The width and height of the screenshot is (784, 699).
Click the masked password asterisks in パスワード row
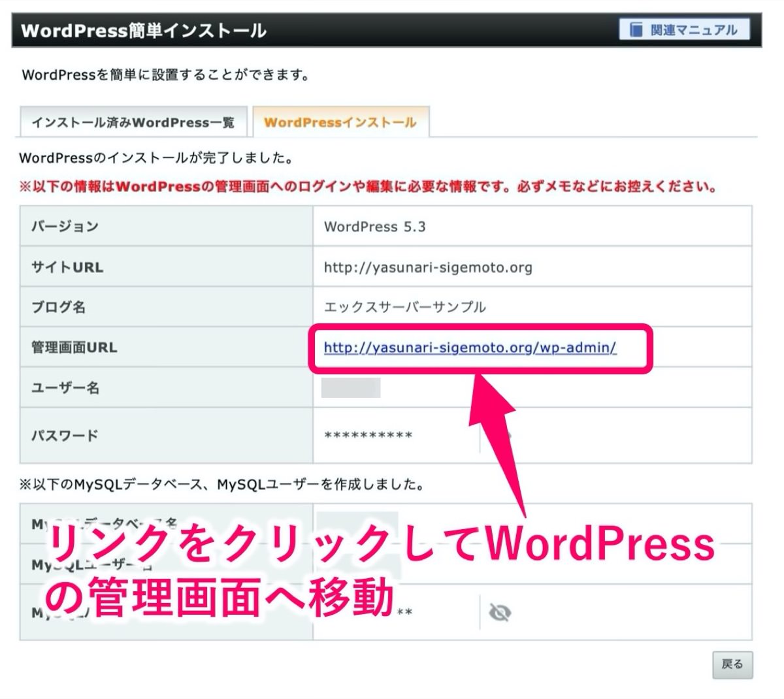click(x=368, y=436)
